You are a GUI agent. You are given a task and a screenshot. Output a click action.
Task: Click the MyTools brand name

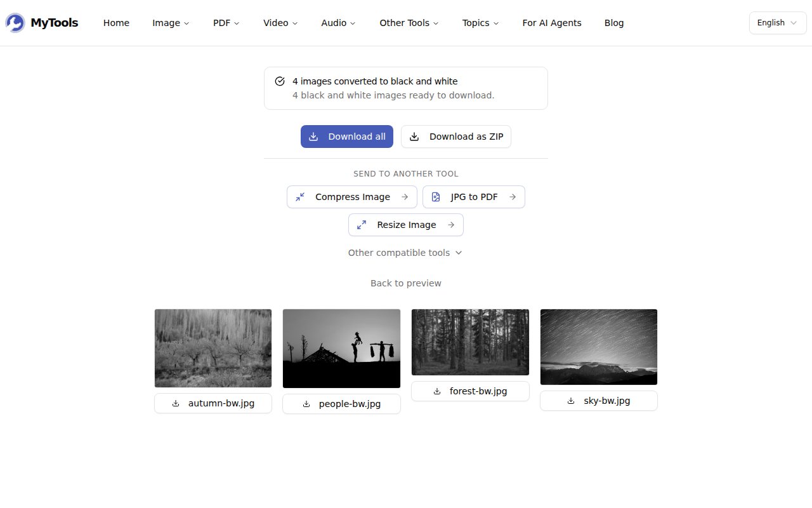(55, 23)
